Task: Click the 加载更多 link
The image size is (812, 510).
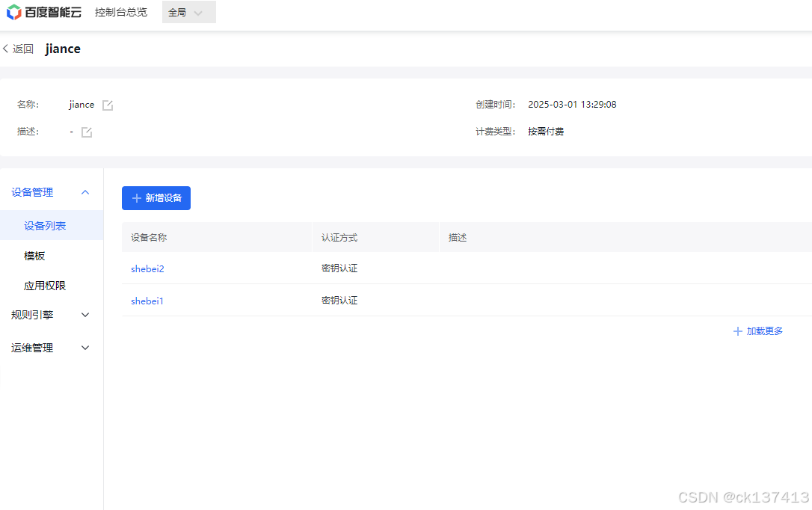Action: click(763, 331)
